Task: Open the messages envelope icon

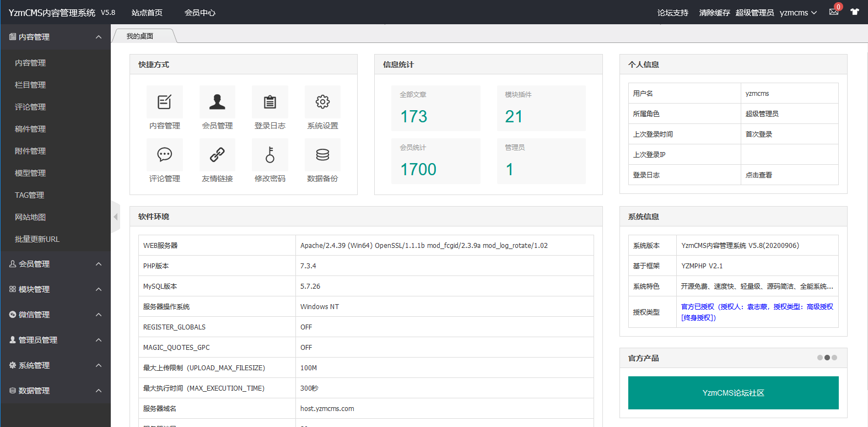Action: click(834, 12)
